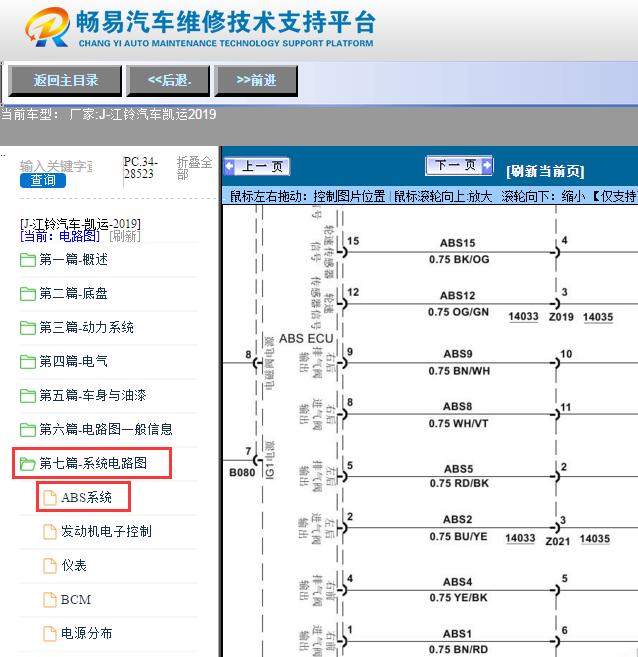This screenshot has height=657, width=638.
Task: Click the PC.34-28523 text
Action: coord(140,168)
